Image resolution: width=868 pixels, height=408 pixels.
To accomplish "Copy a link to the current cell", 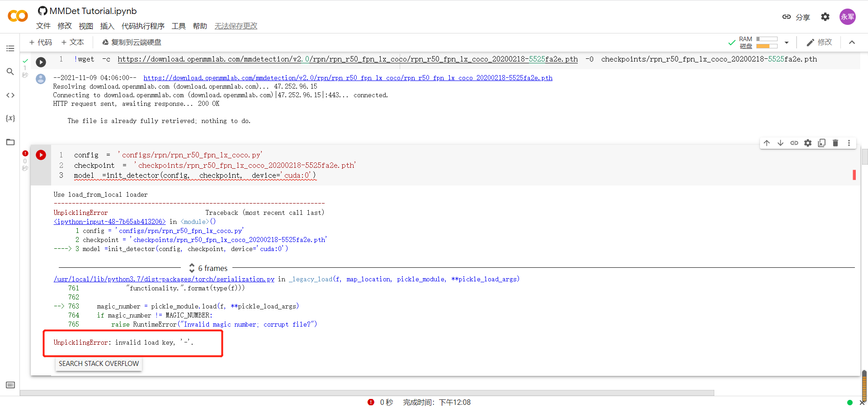I will click(x=794, y=142).
